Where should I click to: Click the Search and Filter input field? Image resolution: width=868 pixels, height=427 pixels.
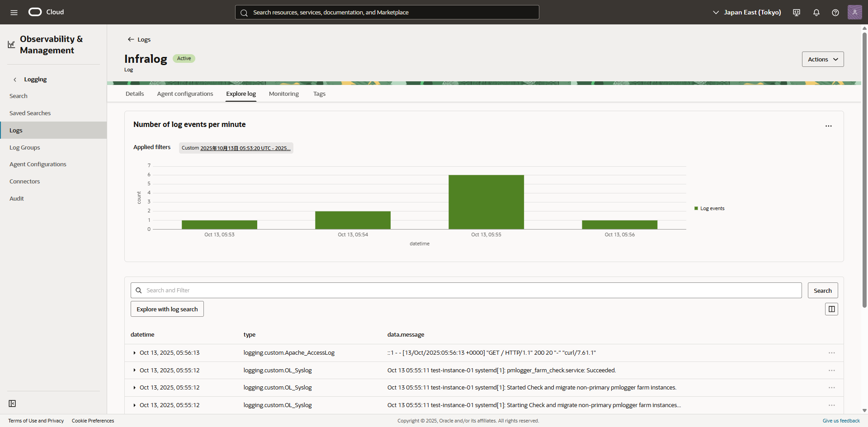[466, 291]
